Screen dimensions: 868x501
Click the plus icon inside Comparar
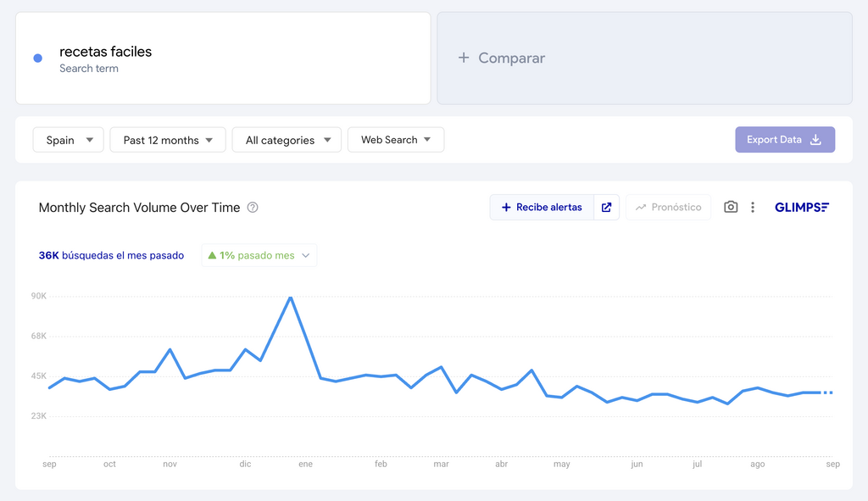(464, 58)
